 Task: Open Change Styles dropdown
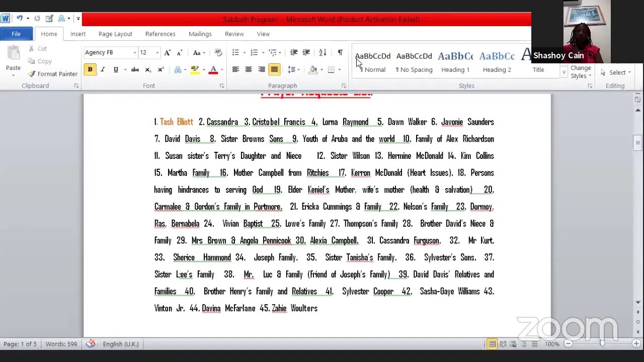581,72
